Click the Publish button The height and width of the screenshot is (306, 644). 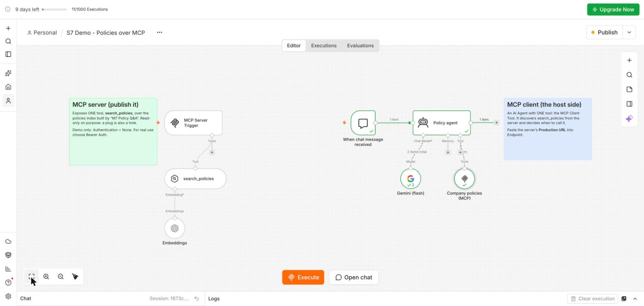[x=605, y=32]
